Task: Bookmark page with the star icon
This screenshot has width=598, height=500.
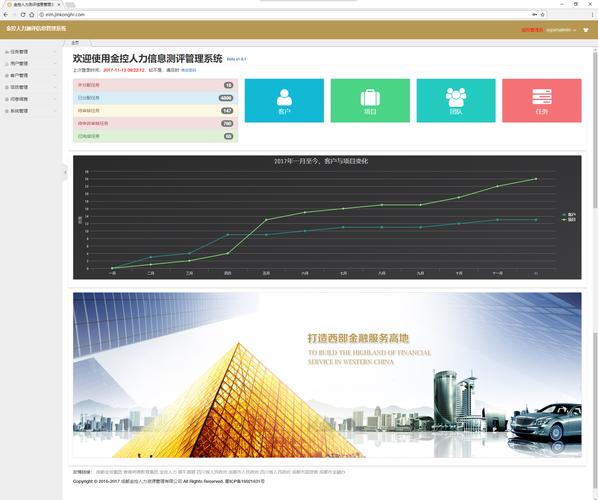Action: [x=542, y=14]
